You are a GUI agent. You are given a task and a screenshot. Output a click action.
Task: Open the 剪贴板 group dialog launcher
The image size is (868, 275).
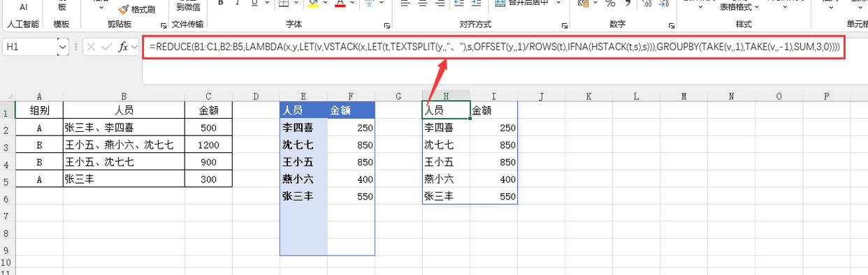(164, 25)
